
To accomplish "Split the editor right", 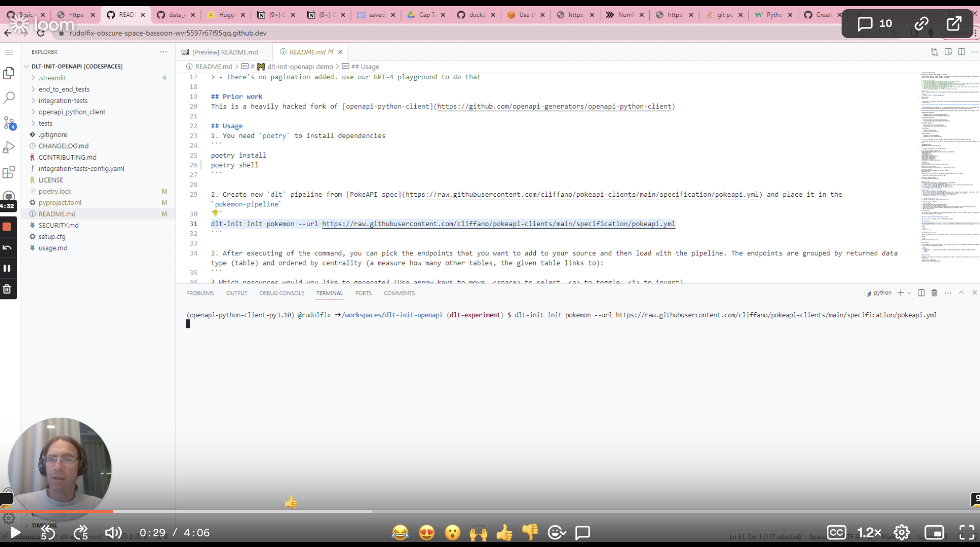I will coord(961,52).
